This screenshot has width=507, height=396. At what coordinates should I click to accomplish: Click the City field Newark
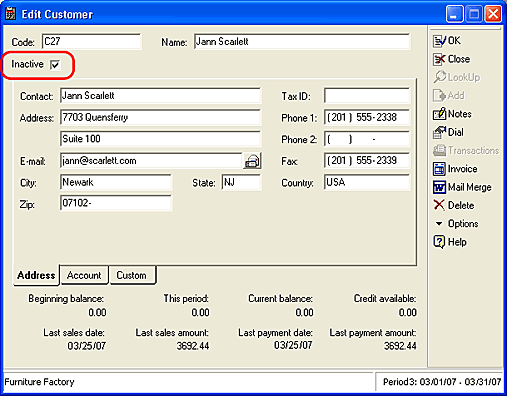116,182
